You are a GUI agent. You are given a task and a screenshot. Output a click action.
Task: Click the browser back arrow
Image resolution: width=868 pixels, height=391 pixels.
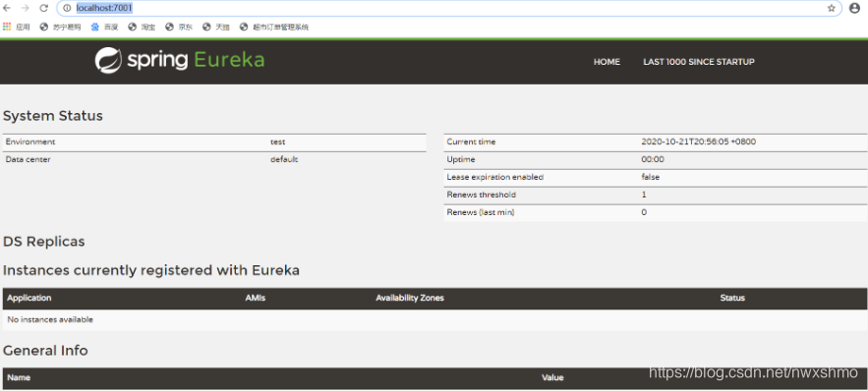(7, 8)
